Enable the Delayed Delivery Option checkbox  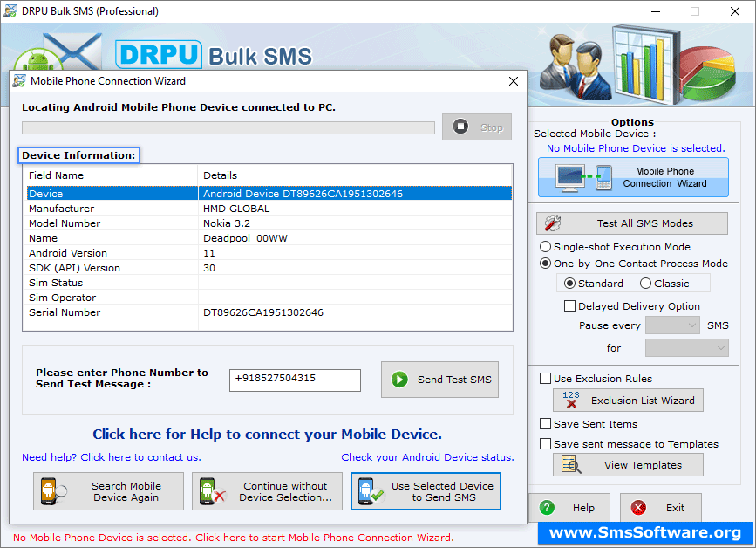click(x=569, y=306)
